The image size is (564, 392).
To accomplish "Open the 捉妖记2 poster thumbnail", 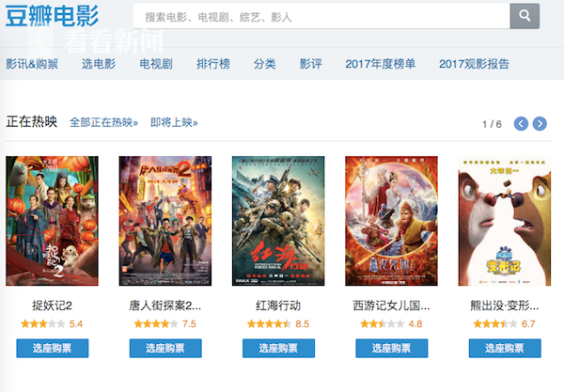I will click(52, 221).
